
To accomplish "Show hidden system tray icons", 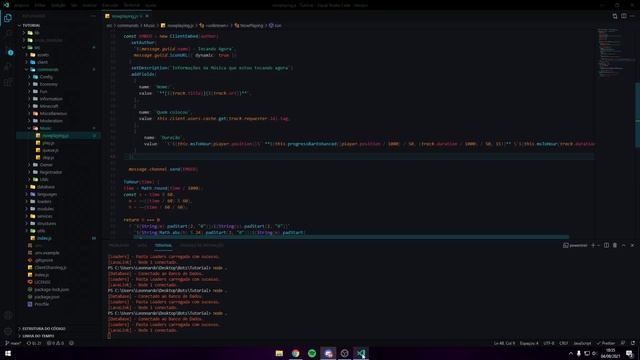I will pyautogui.click(x=571, y=353).
